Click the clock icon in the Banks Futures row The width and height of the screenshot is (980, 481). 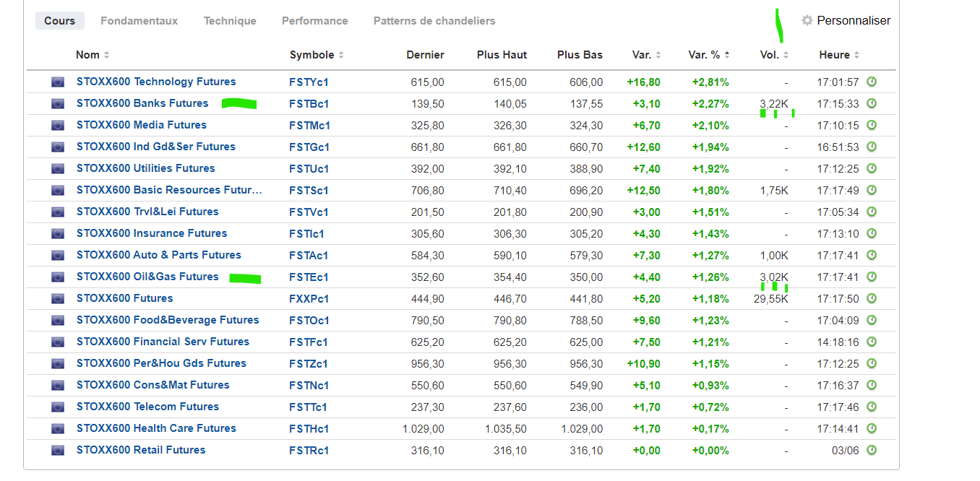click(x=872, y=103)
